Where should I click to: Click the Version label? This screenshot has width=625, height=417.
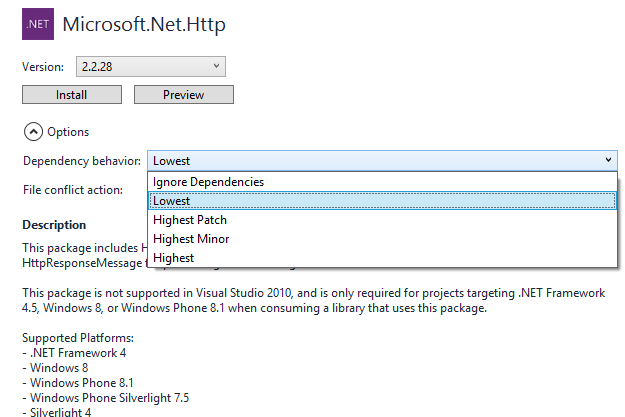pos(43,67)
